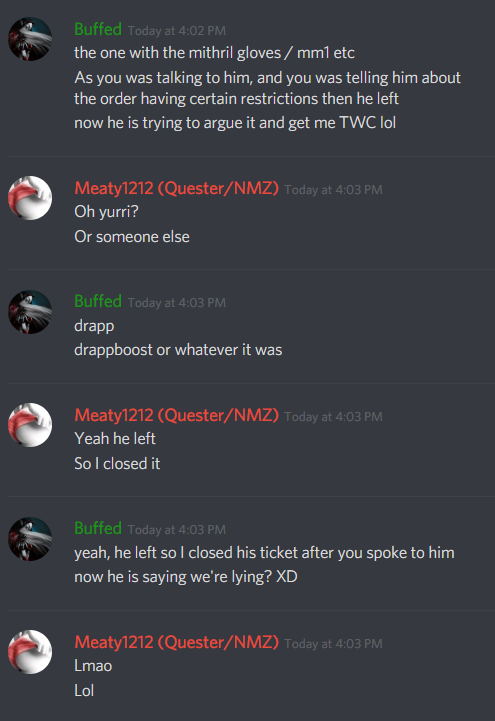495x721 pixels.
Task: Open Buffed's avatar beside 'closed his ticket' message
Action: pos(30,539)
